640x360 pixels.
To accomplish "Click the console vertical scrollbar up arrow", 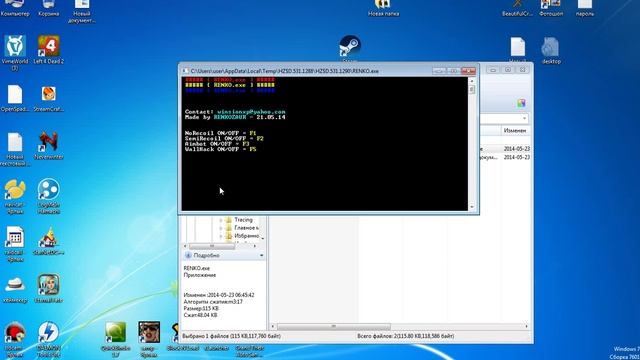I will coord(472,80).
